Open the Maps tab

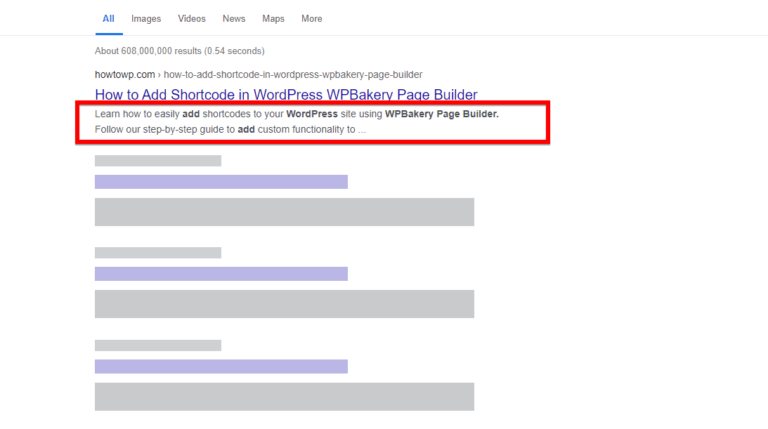click(x=273, y=19)
